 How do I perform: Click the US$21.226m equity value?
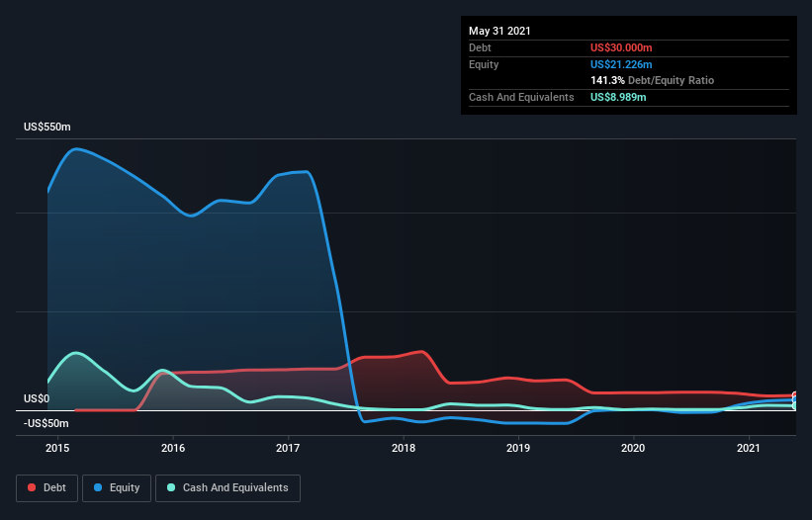(621, 64)
